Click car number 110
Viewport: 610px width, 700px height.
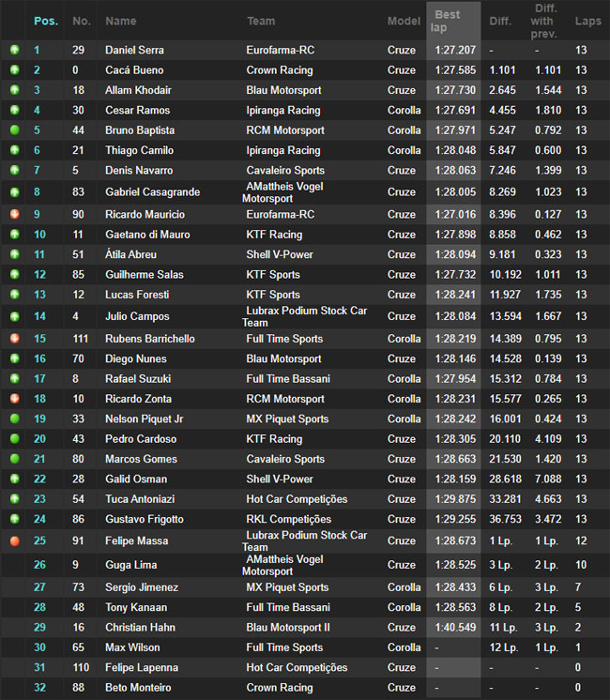tap(81, 667)
